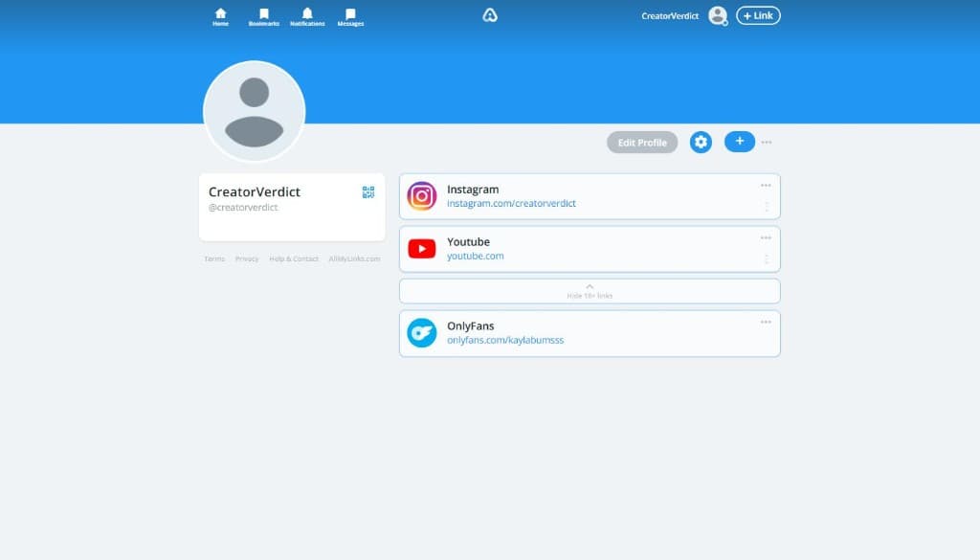Click the Edit Profile button
Screen dimensions: 980x560
coord(642,143)
